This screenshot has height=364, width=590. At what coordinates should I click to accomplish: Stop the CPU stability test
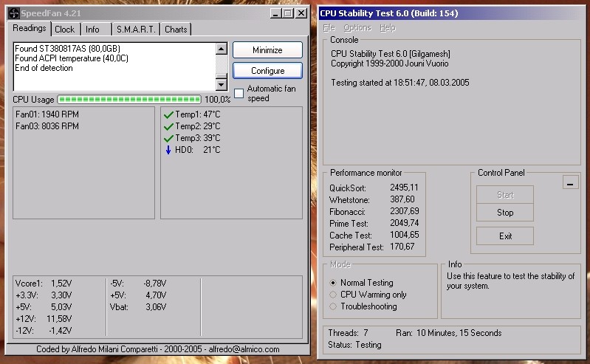(x=505, y=213)
